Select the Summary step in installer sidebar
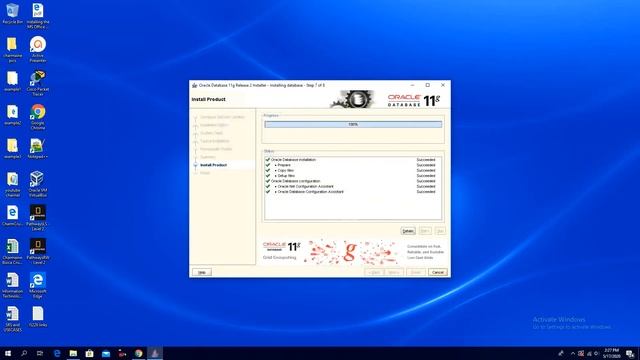The image size is (640, 360). tap(208, 157)
